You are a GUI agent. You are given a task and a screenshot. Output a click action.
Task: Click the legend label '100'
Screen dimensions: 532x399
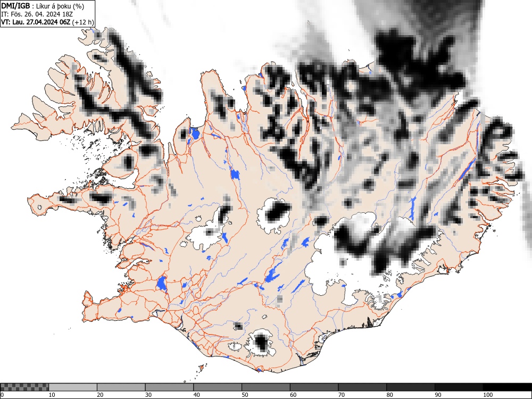pos(488,395)
